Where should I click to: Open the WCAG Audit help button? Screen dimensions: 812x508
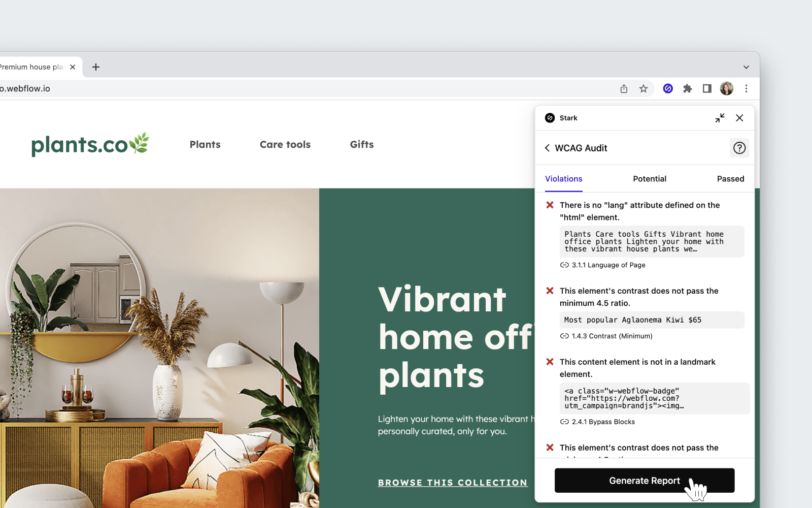(739, 148)
